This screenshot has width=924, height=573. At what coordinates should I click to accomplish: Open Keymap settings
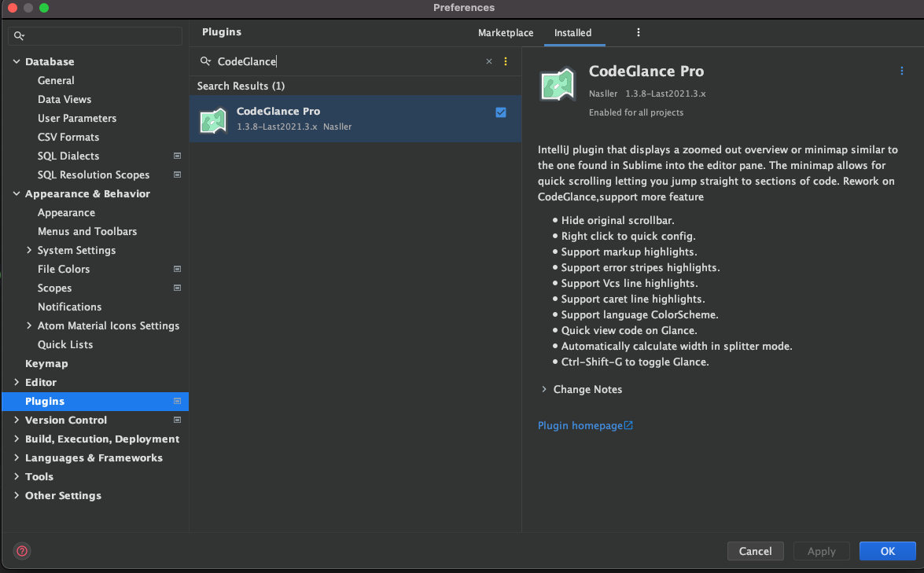point(46,363)
